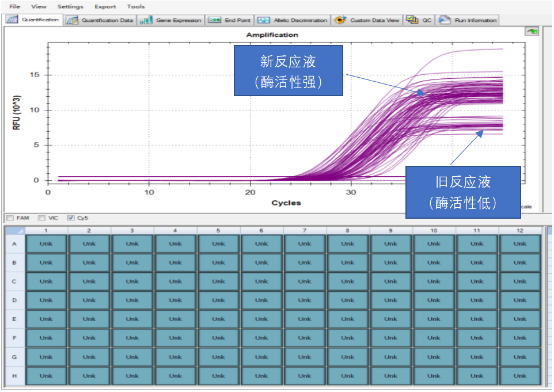
Task: Switch to the Quantification tab
Action: (33, 20)
